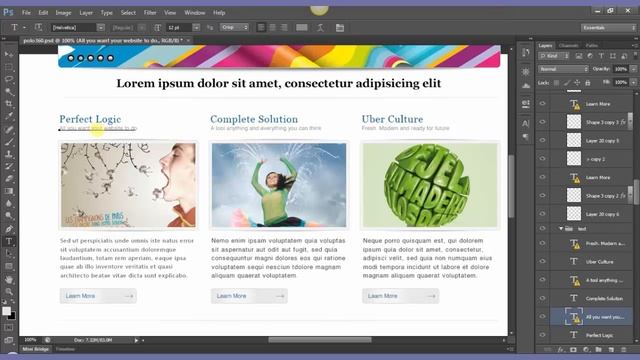The image size is (640, 360).
Task: Hide the Complete Solution layer
Action: 542,298
